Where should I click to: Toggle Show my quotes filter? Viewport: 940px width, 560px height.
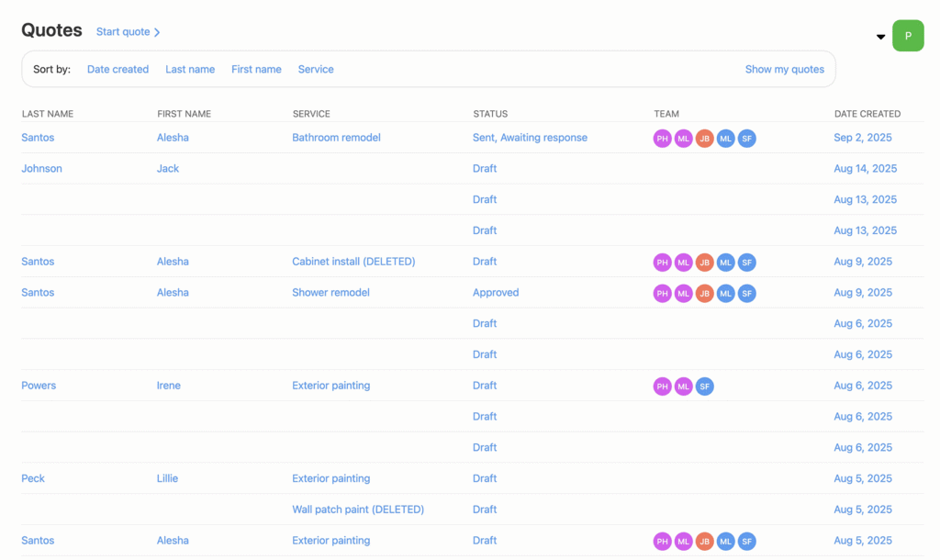[784, 70]
